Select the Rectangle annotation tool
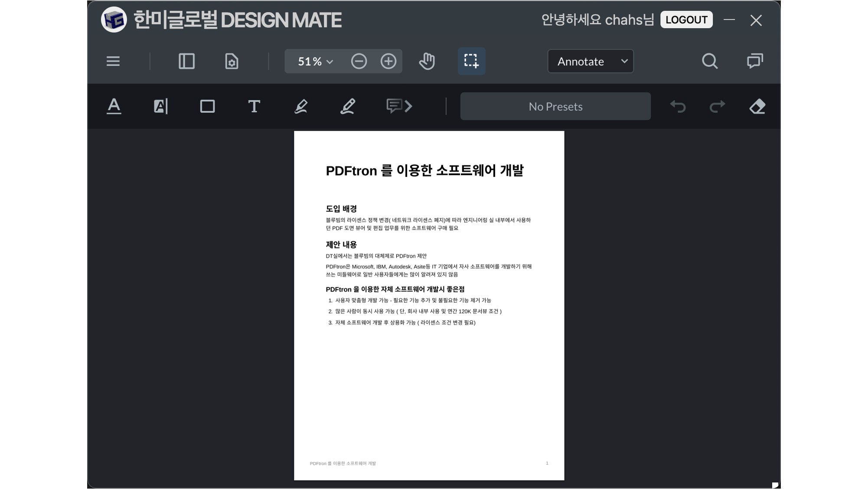This screenshot has height=489, width=868. tap(207, 106)
